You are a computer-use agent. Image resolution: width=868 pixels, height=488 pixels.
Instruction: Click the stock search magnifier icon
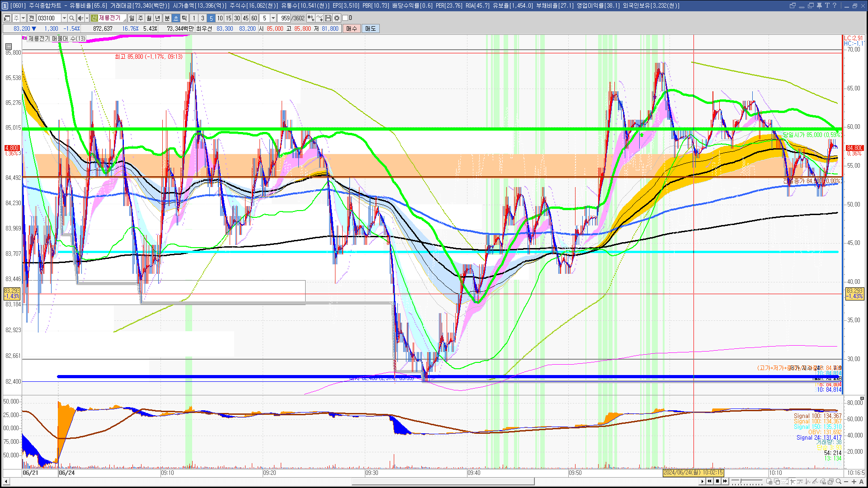(71, 18)
